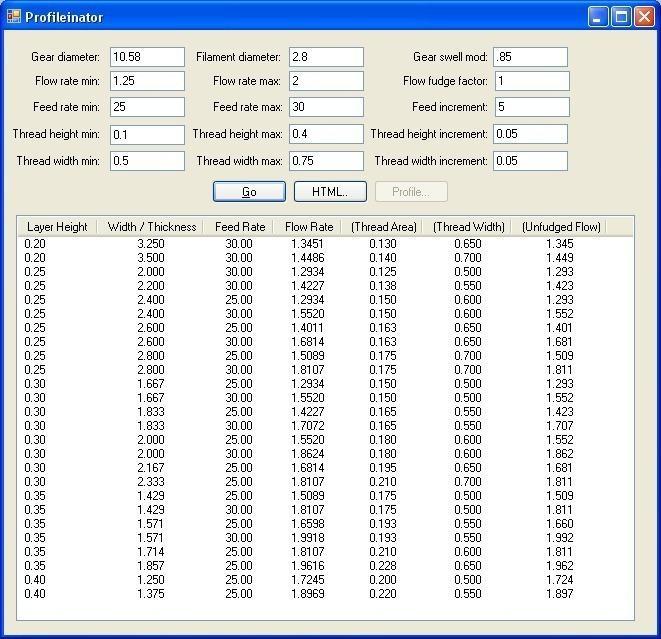Image resolution: width=661 pixels, height=639 pixels.
Task: Edit the Flow rate max field
Action: 326,81
